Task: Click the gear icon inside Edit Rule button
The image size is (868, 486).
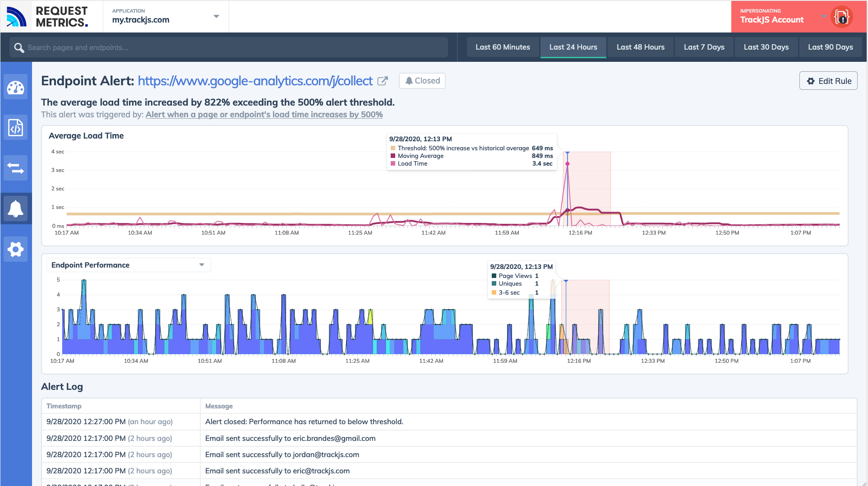Action: tap(811, 81)
